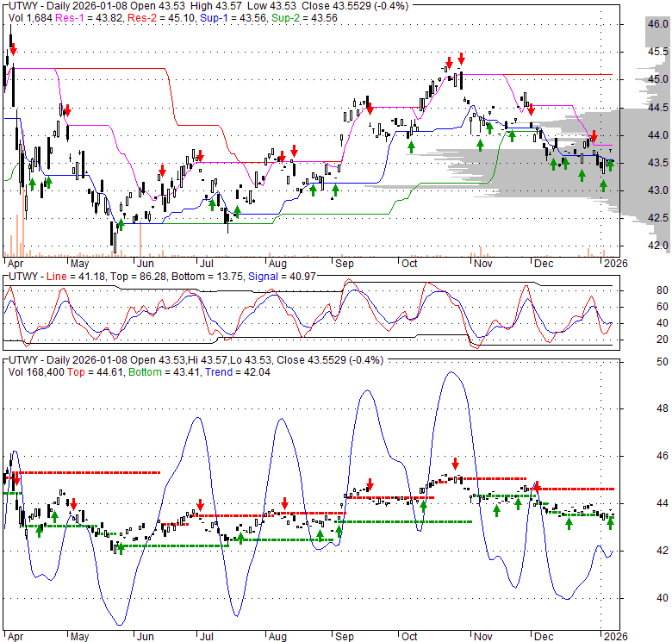Click the 46.0 price axis label
The image size is (672, 642).
click(x=657, y=25)
